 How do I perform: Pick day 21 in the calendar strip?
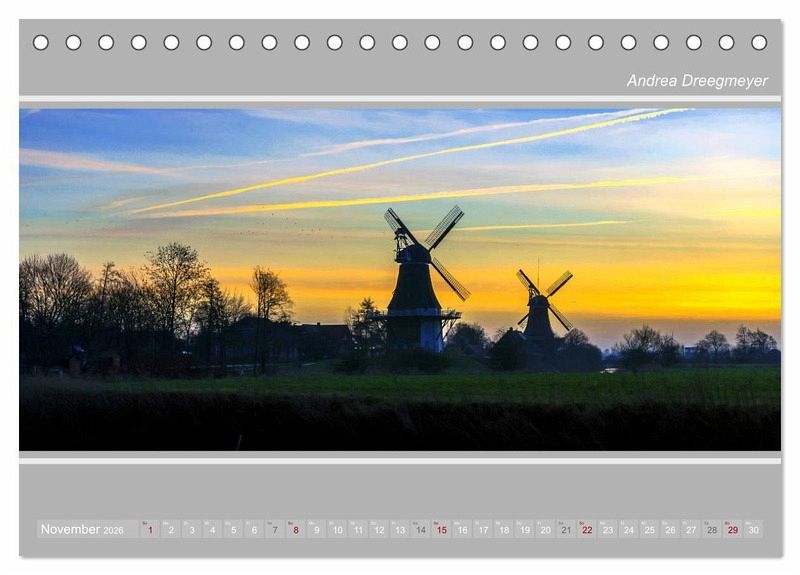coord(567,529)
